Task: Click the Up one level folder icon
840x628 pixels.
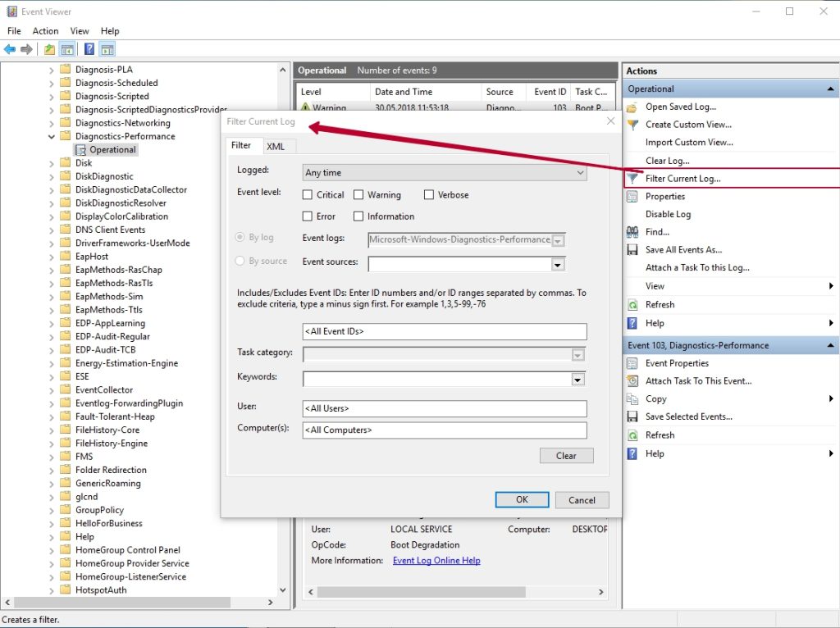Action: 49,49
